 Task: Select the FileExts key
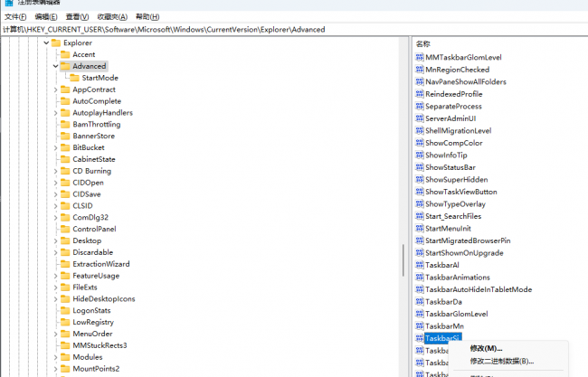(85, 287)
